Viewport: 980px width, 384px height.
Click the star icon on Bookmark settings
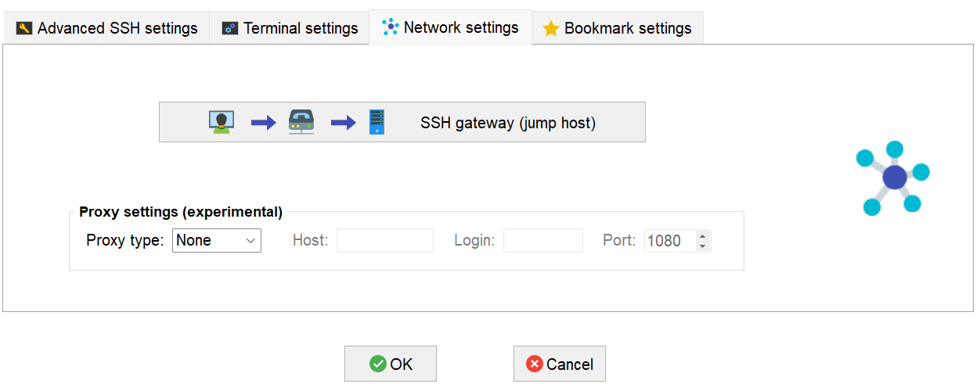[551, 29]
